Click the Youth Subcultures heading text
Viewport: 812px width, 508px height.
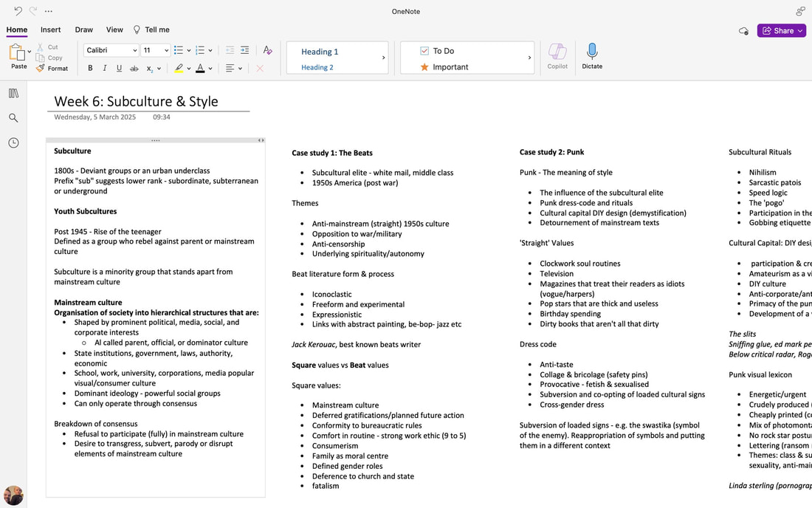86,211
